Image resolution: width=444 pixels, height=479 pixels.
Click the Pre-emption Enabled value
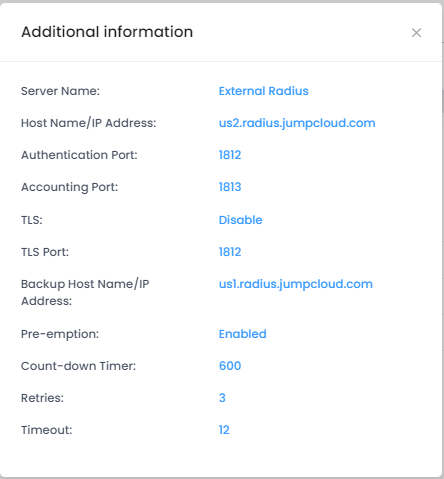pyautogui.click(x=242, y=334)
